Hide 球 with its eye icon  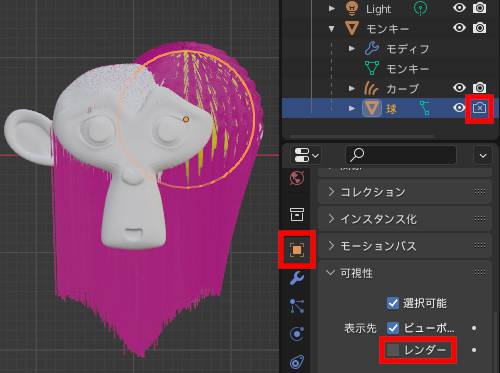[459, 108]
